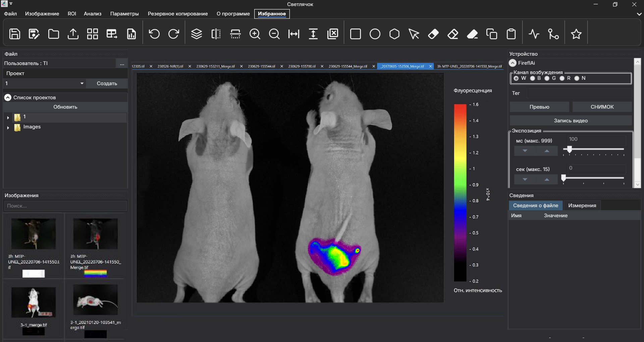Viewport: 644px width, 342px height.
Task: Click the Поиск image search field
Action: pyautogui.click(x=65, y=206)
